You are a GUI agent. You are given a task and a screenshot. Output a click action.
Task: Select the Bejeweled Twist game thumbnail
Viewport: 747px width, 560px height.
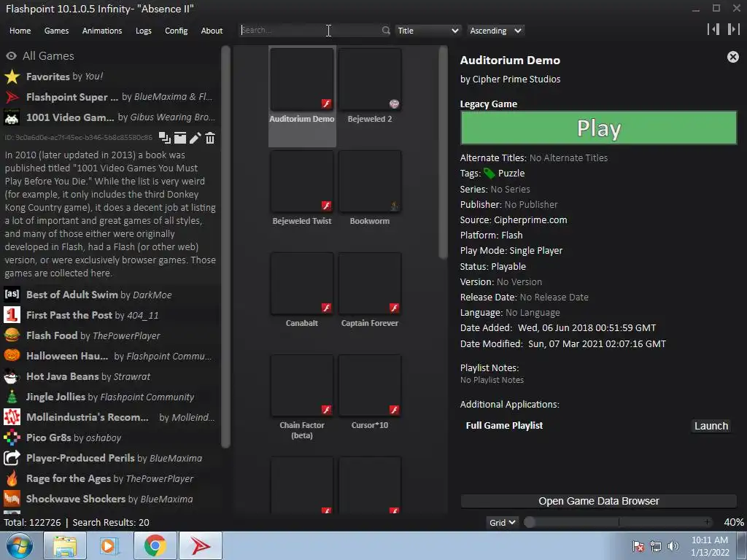[302, 182]
